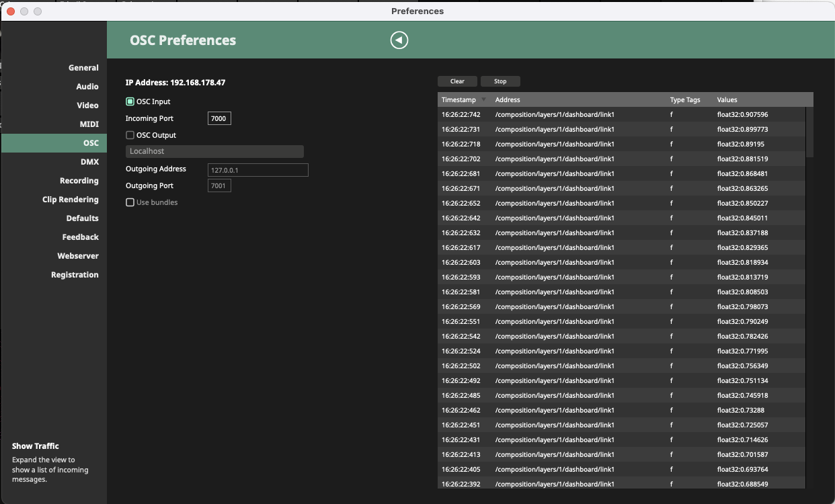Select the message row timestamped 16:26:22:485
Image resolution: width=835 pixels, height=504 pixels.
621,395
